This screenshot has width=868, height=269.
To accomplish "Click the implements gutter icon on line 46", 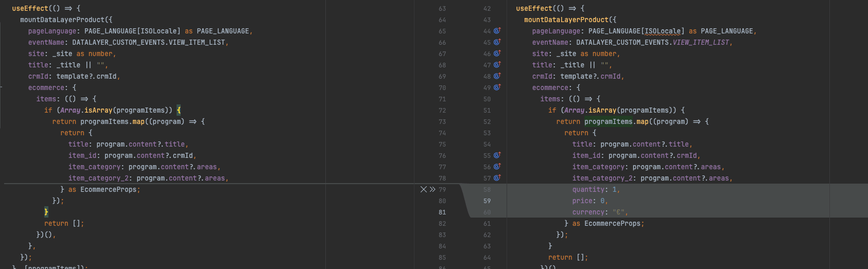I will click(x=497, y=53).
